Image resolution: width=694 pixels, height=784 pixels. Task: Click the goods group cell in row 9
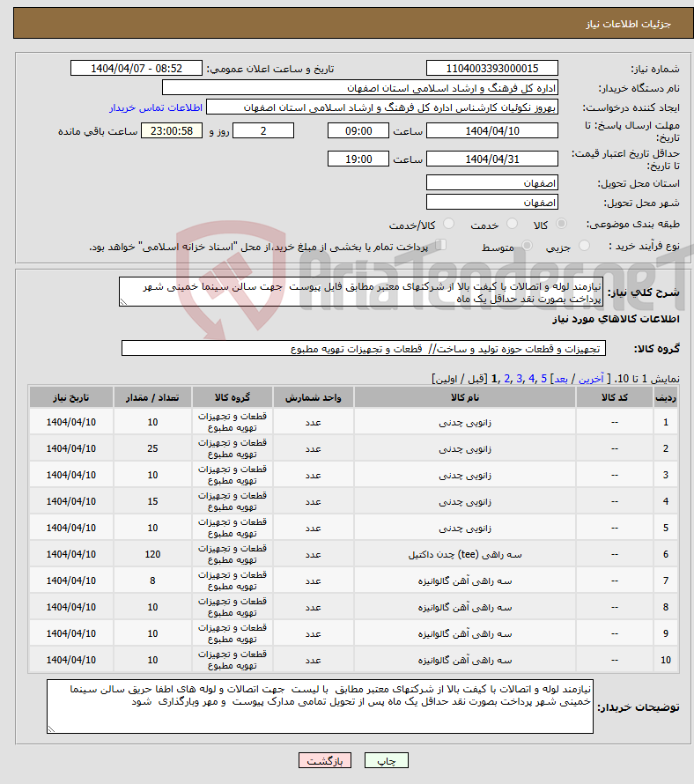click(232, 633)
